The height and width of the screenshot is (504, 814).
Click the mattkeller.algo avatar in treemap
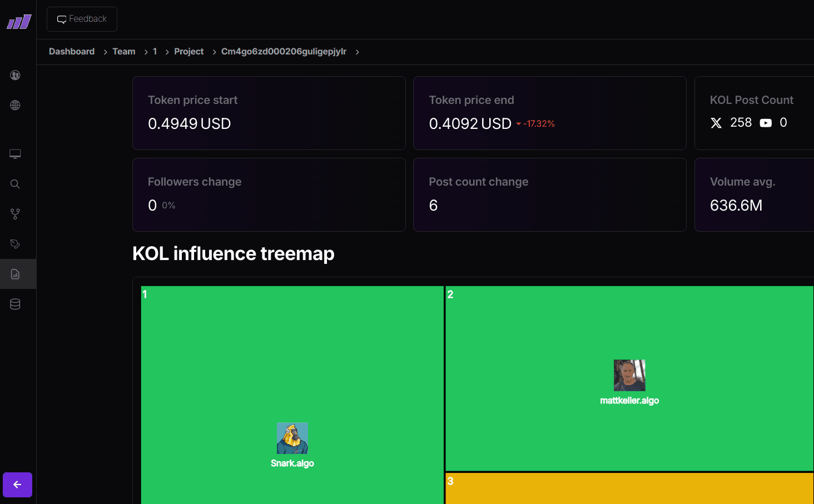629,376
